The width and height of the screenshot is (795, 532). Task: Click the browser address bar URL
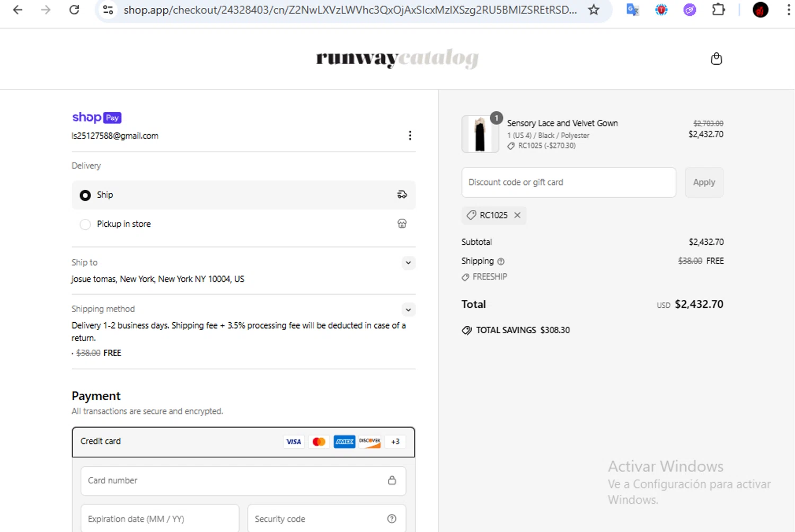pos(350,10)
